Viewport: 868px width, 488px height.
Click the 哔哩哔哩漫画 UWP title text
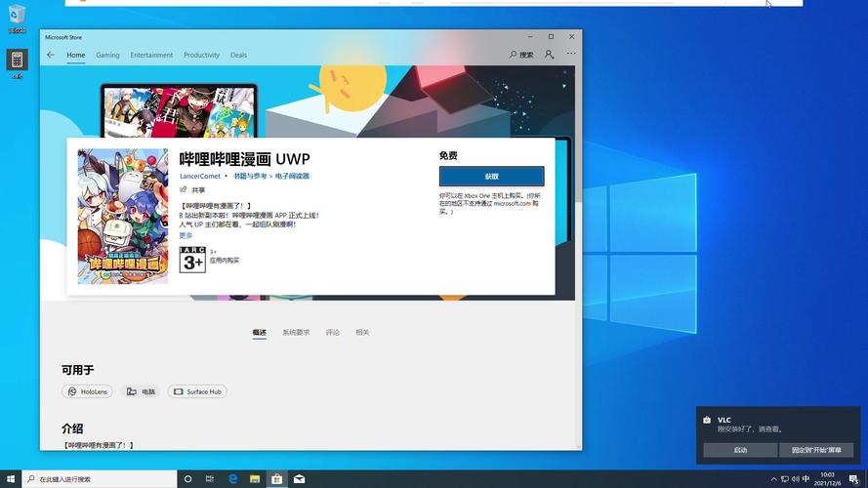[245, 159]
